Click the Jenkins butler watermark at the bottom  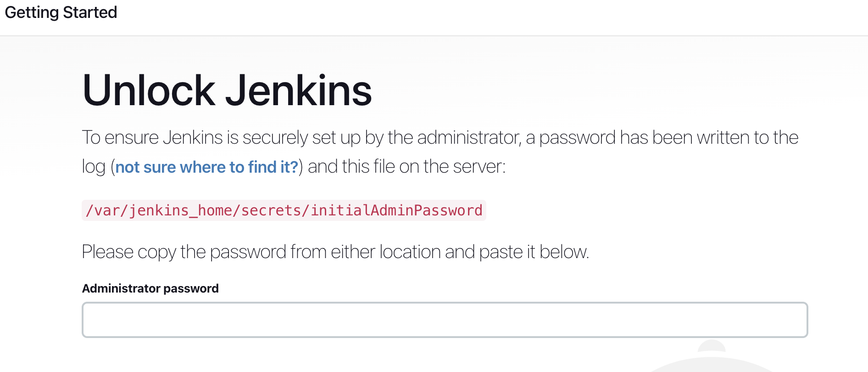pos(711,358)
